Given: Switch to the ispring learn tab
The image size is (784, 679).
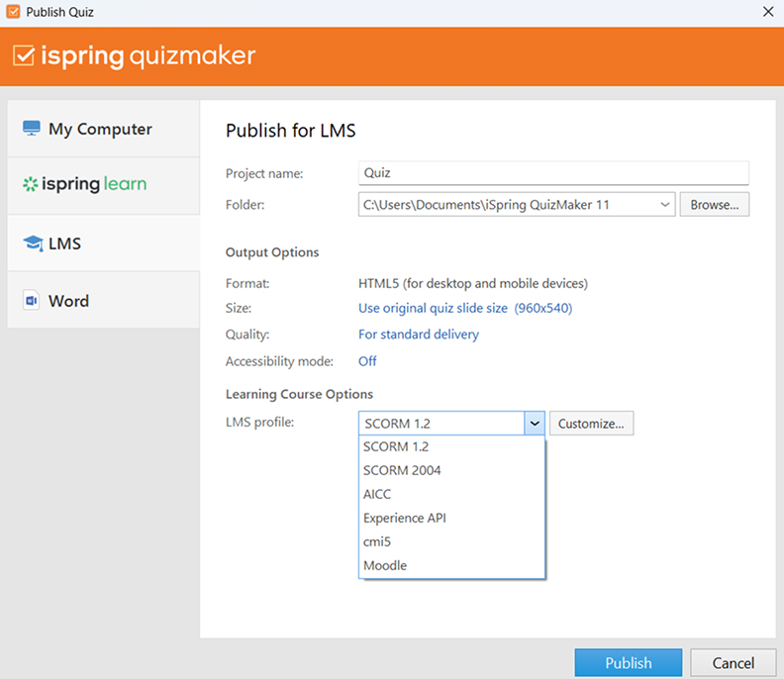Looking at the screenshot, I should tap(104, 186).
